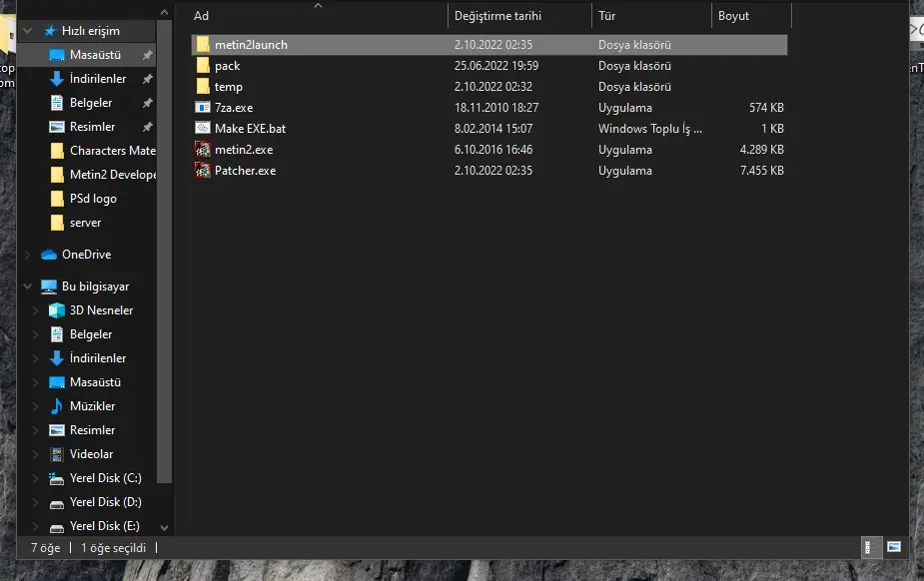This screenshot has height=581, width=924.
Task: Select the Patcher.exe application icon
Action: [203, 171]
